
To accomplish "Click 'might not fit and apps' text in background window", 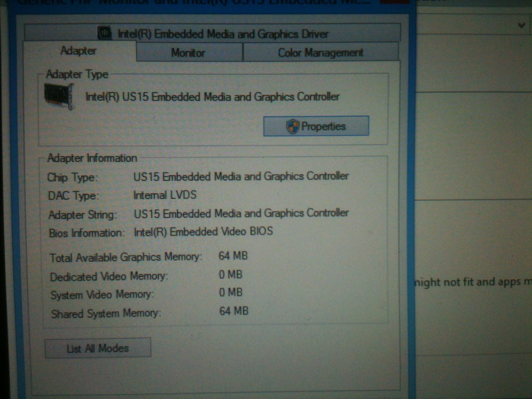I will [467, 282].
